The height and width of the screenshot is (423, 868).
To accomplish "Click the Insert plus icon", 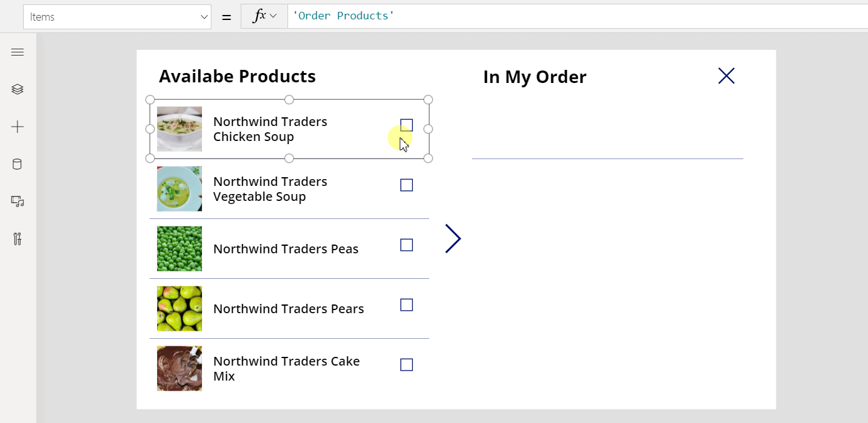I will pos(17,127).
